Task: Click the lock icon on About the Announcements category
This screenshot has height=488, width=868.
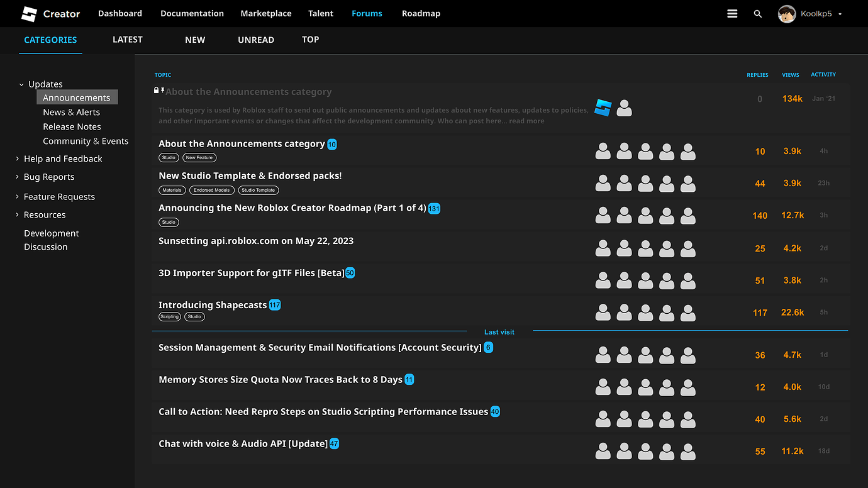Action: click(155, 90)
